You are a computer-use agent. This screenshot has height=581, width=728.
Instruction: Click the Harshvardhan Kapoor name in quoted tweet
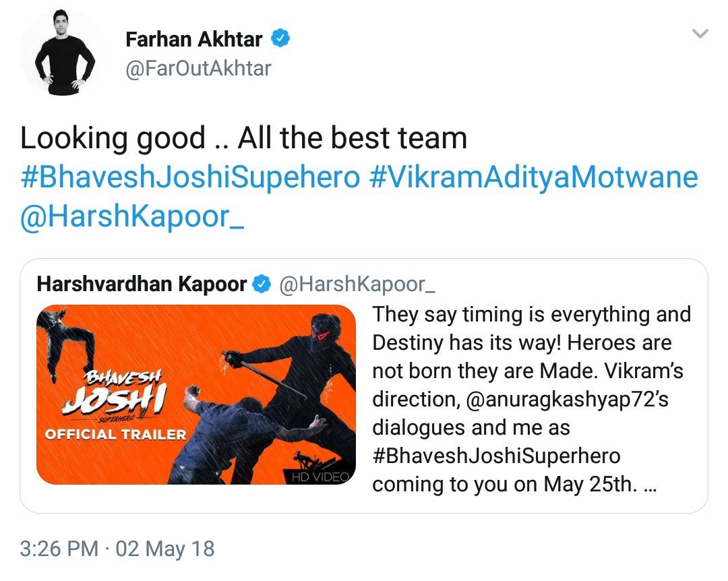(142, 284)
